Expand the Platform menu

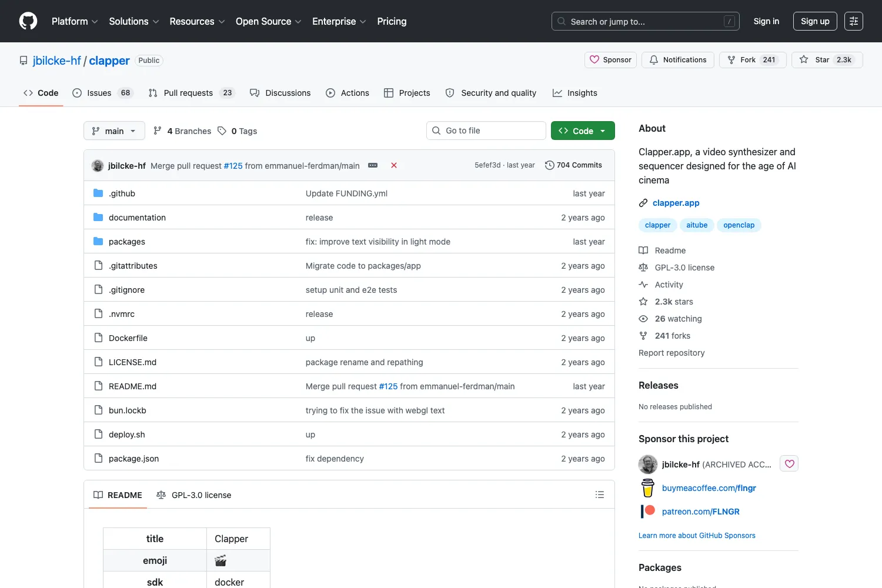(75, 21)
